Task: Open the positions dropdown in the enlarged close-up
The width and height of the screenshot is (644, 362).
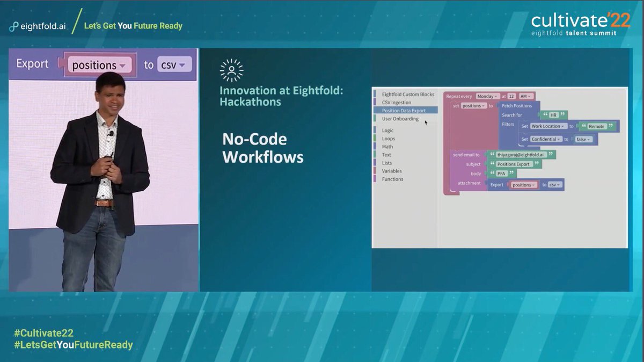Action: point(101,65)
